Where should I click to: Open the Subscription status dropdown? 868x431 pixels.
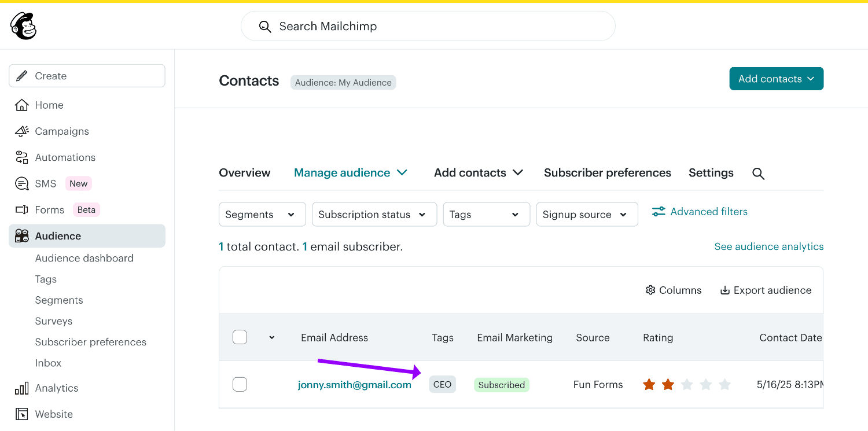point(374,214)
